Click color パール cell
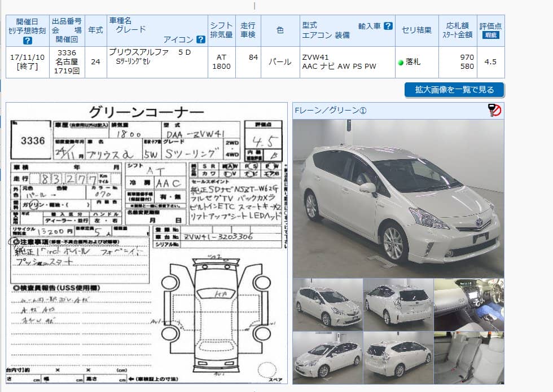The height and width of the screenshot is (392, 553). tap(280, 62)
